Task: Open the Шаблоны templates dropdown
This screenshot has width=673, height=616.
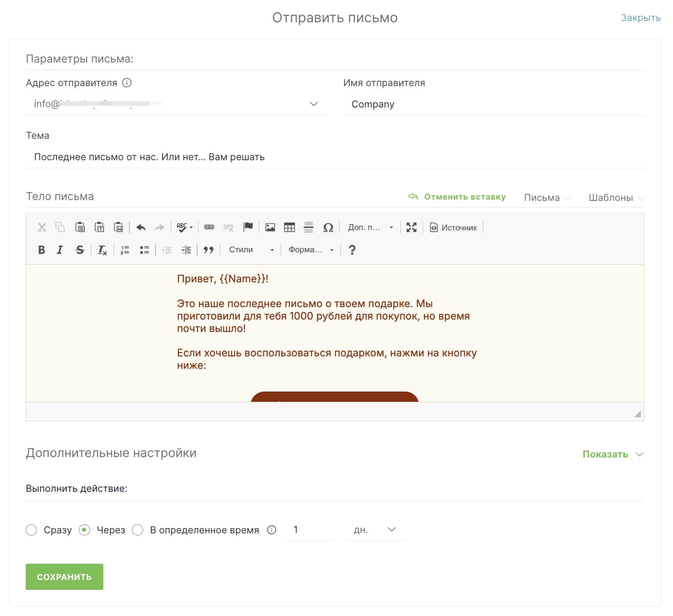Action: click(x=616, y=197)
